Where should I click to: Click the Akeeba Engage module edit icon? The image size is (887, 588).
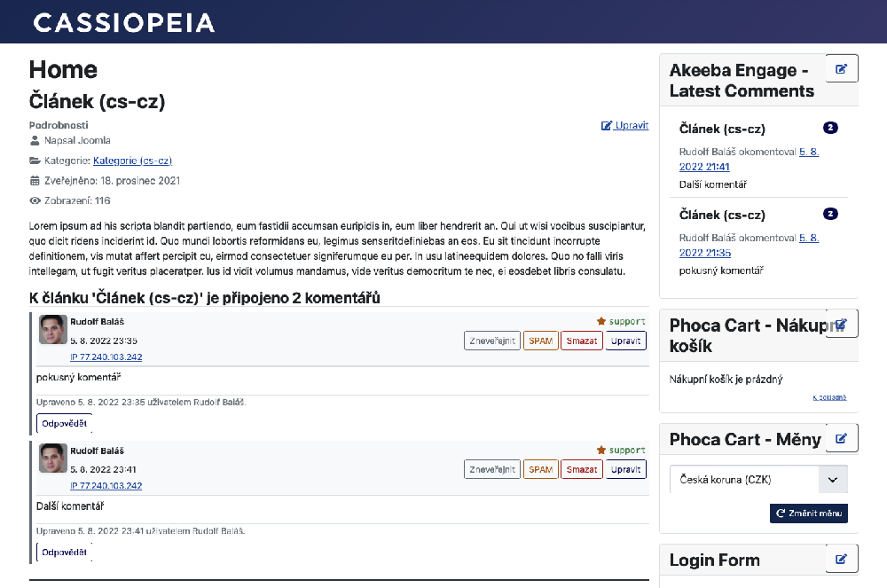(842, 69)
